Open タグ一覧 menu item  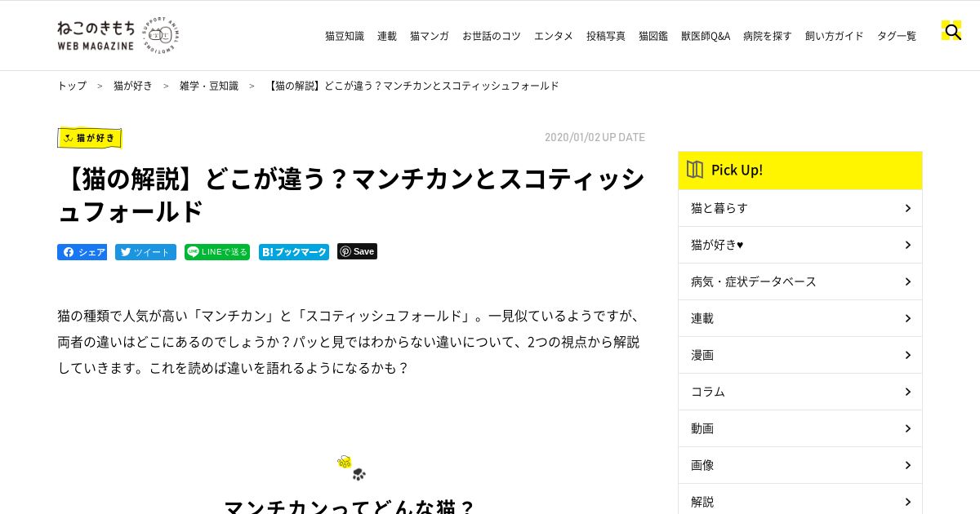click(x=897, y=36)
